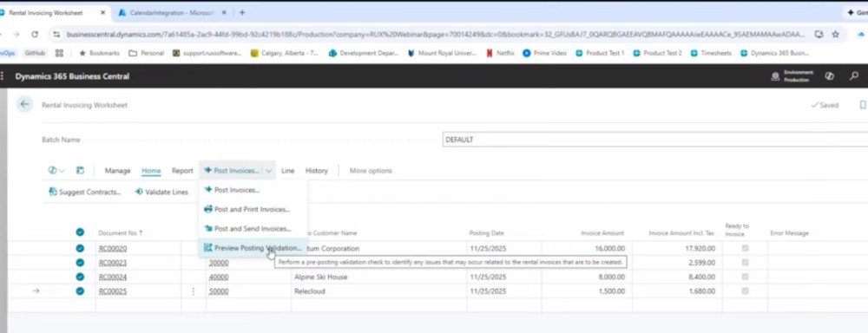The image size is (868, 333).
Task: Click the browser URL address bar
Action: point(435,35)
